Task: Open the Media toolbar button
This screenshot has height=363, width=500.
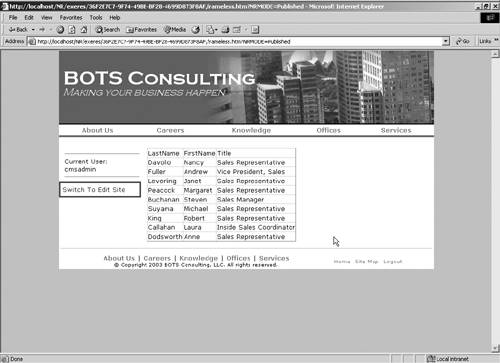Action: click(175, 30)
